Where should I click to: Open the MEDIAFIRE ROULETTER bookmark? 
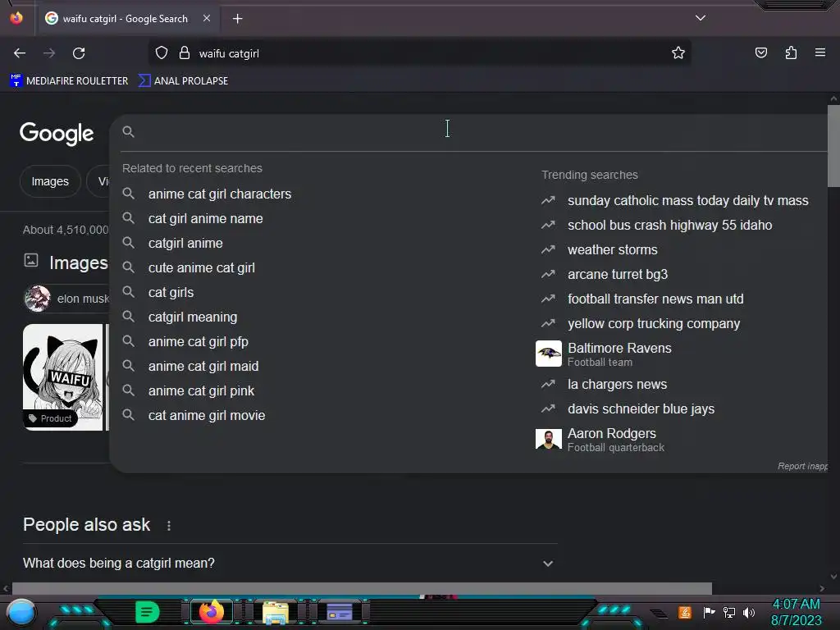[69, 81]
